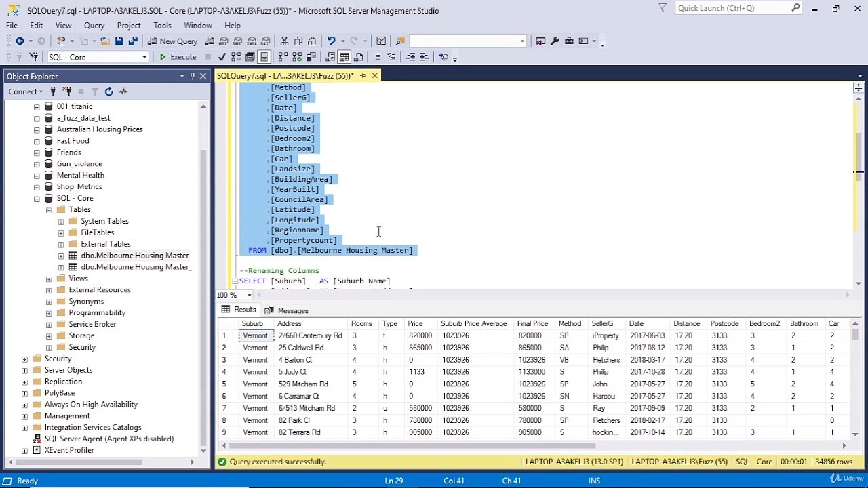Click the Cut scissors icon
Image resolution: width=868 pixels, height=488 pixels.
(285, 41)
